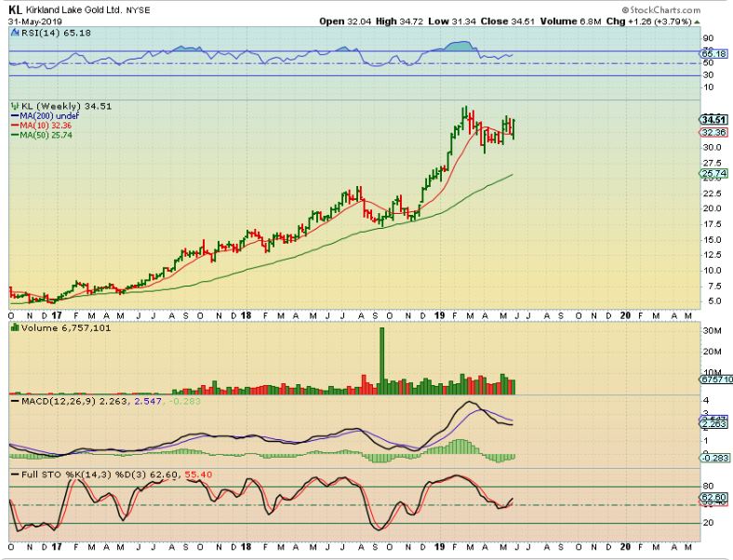
Task: Click the bar chart icon beside KL (Weekly)
Action: (16, 107)
